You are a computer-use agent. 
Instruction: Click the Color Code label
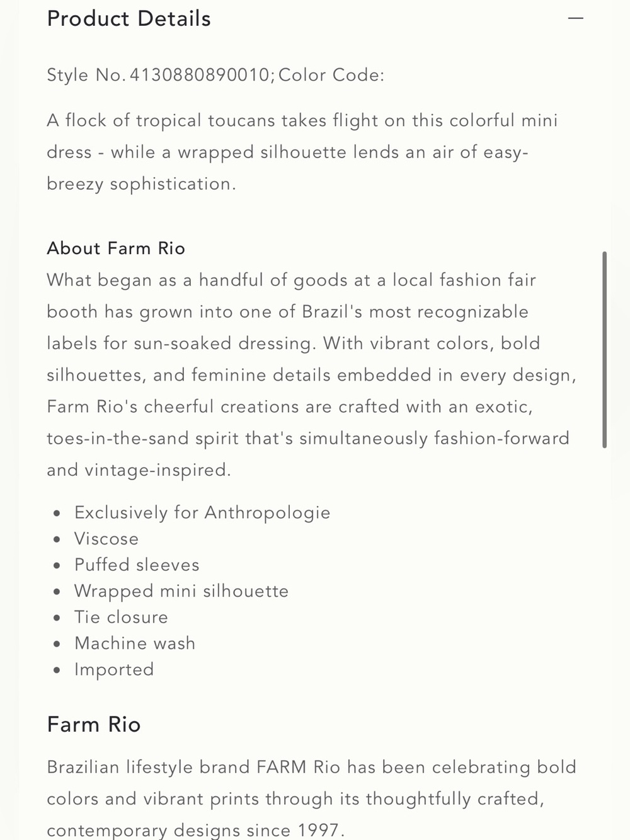tap(331, 75)
